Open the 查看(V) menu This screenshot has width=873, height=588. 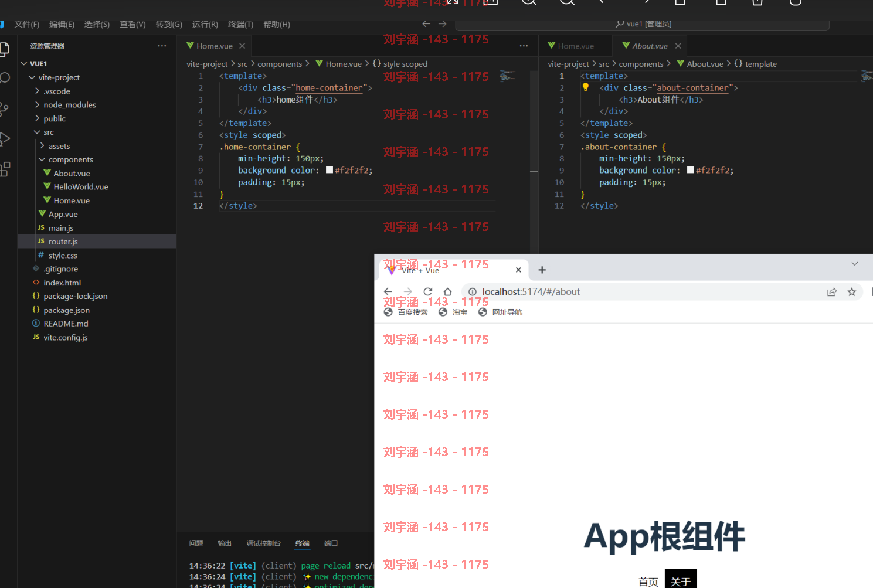[x=133, y=24]
